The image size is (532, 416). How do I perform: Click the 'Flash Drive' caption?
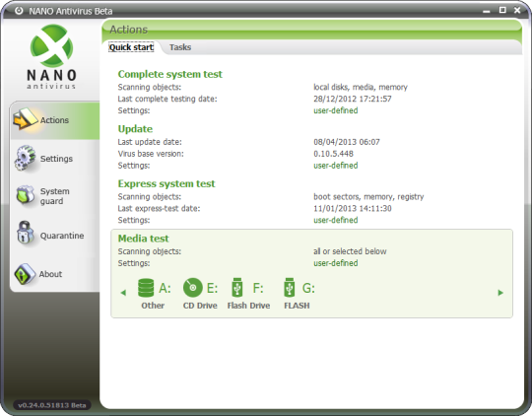click(248, 306)
